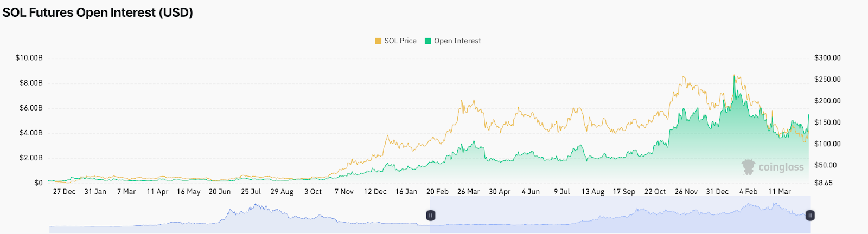Screen dimensions: 868x234
Task: Click the $0 left axis label
Action: point(38,183)
